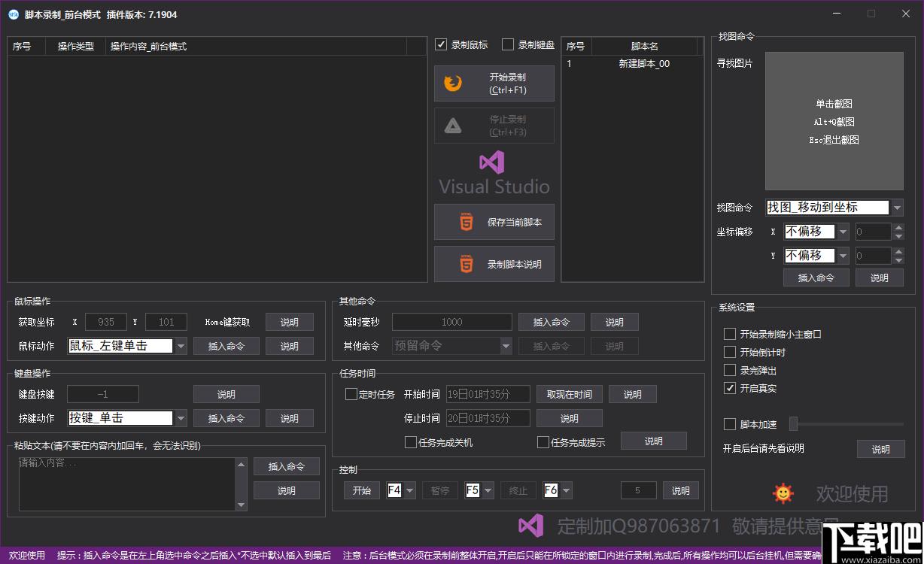Click the 操作内容_前台模式 column header
The width and height of the screenshot is (924, 564).
256,46
